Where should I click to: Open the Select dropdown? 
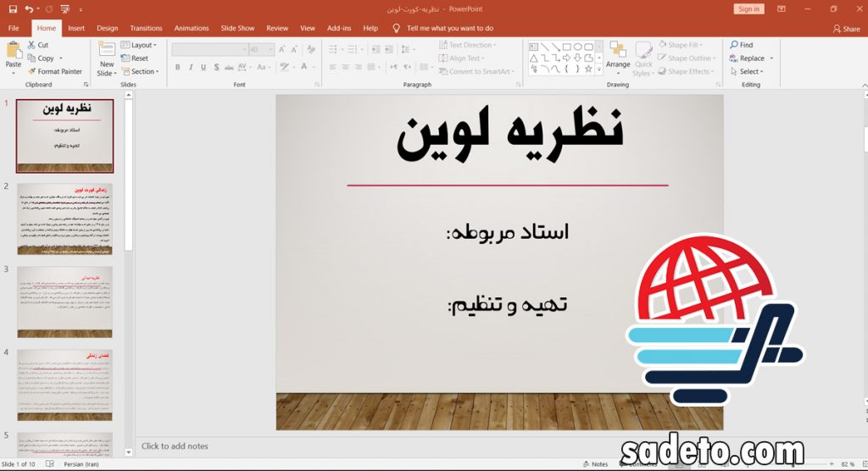(746, 71)
